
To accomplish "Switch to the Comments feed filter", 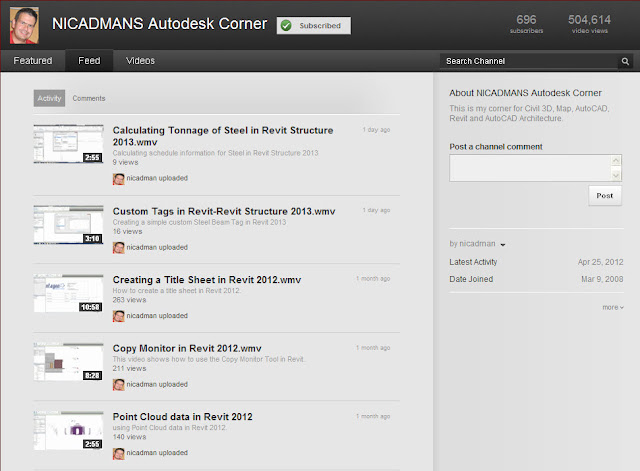I will pos(89,98).
